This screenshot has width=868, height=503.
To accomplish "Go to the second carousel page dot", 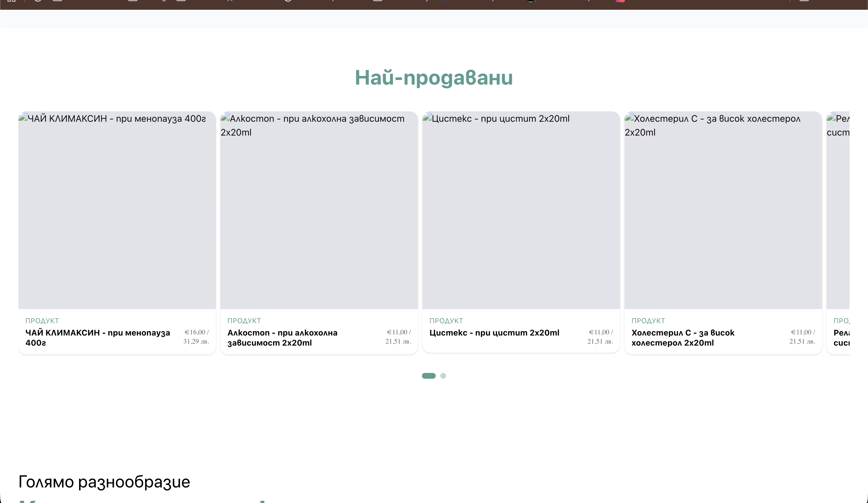I will point(443,376).
